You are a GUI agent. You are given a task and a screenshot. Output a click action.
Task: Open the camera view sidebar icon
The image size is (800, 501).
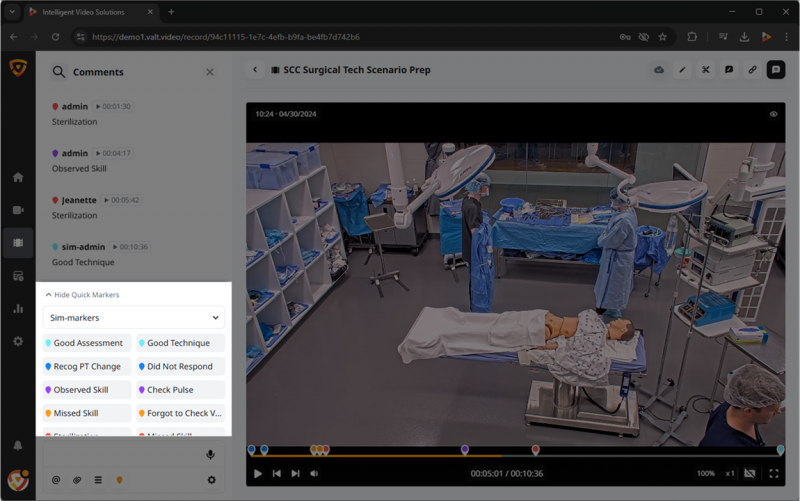[x=18, y=210]
